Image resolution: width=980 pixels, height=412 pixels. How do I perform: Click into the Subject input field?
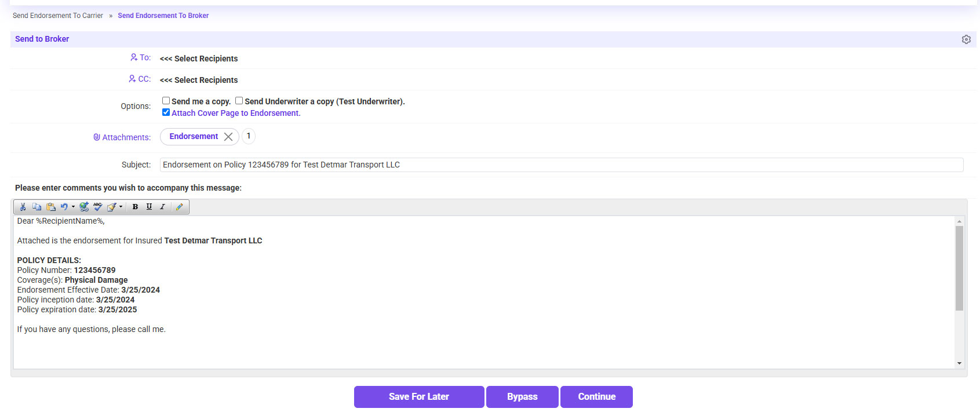(562, 165)
